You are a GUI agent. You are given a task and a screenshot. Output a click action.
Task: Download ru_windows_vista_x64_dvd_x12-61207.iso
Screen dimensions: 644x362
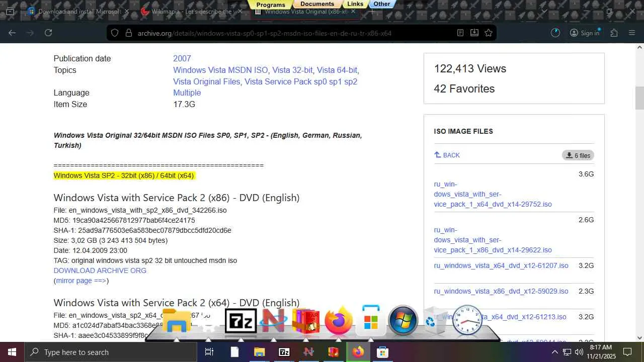[501, 265]
